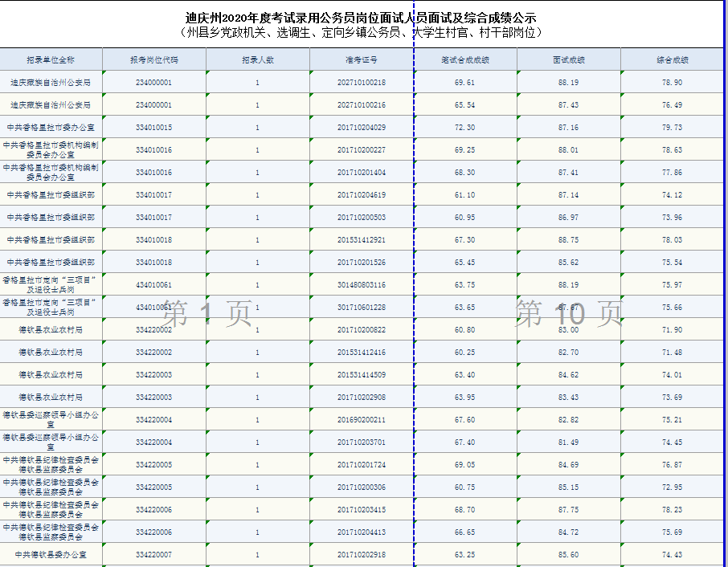Click the final score cell 71.90
This screenshot has width=728, height=567.
pos(672,330)
